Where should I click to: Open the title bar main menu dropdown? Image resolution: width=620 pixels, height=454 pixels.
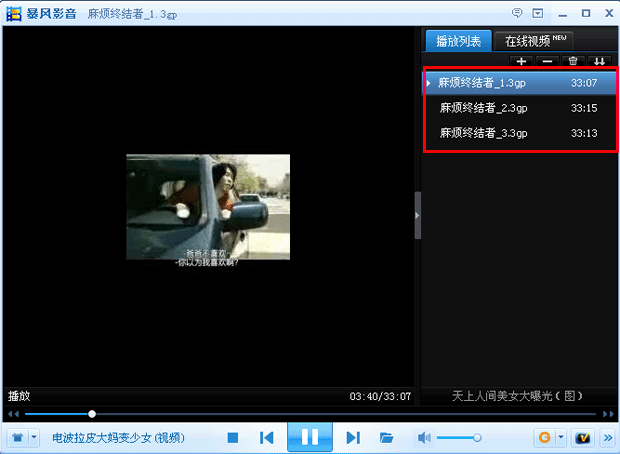tap(539, 13)
